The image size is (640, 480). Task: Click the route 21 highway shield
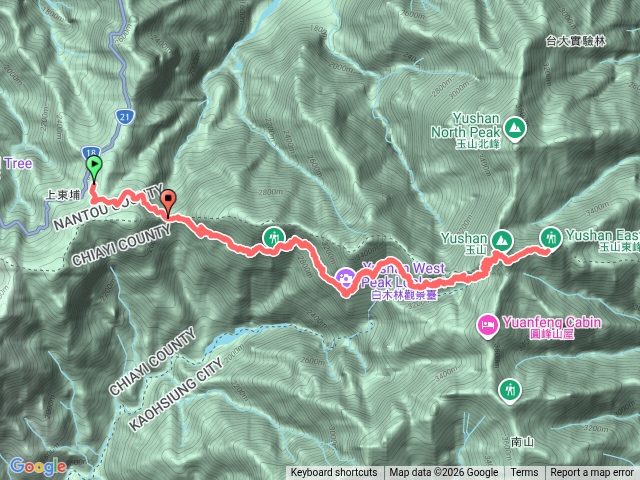point(124,117)
